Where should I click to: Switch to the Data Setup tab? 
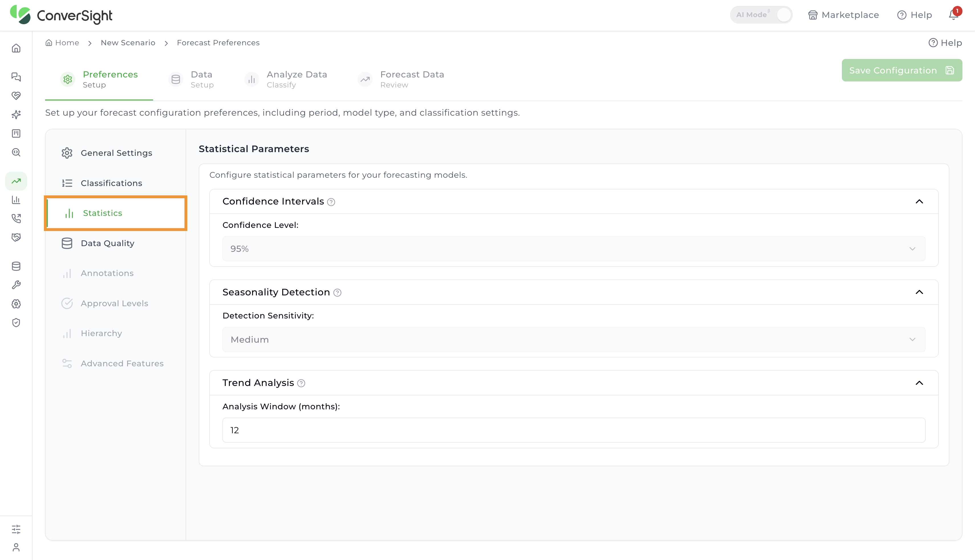(x=192, y=79)
